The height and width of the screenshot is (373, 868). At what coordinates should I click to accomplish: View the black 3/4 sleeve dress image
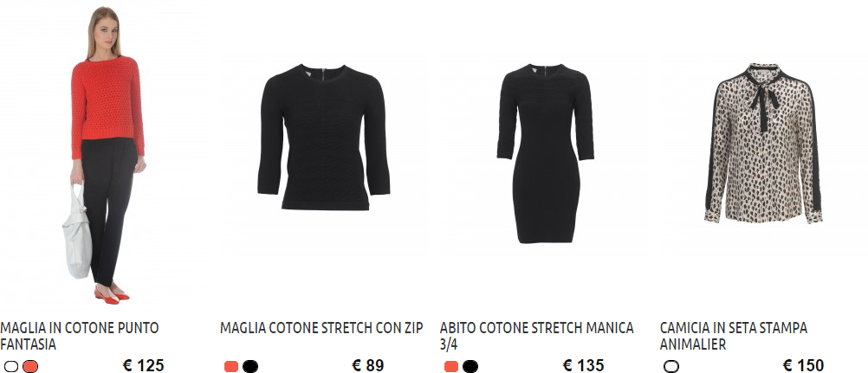(545, 153)
